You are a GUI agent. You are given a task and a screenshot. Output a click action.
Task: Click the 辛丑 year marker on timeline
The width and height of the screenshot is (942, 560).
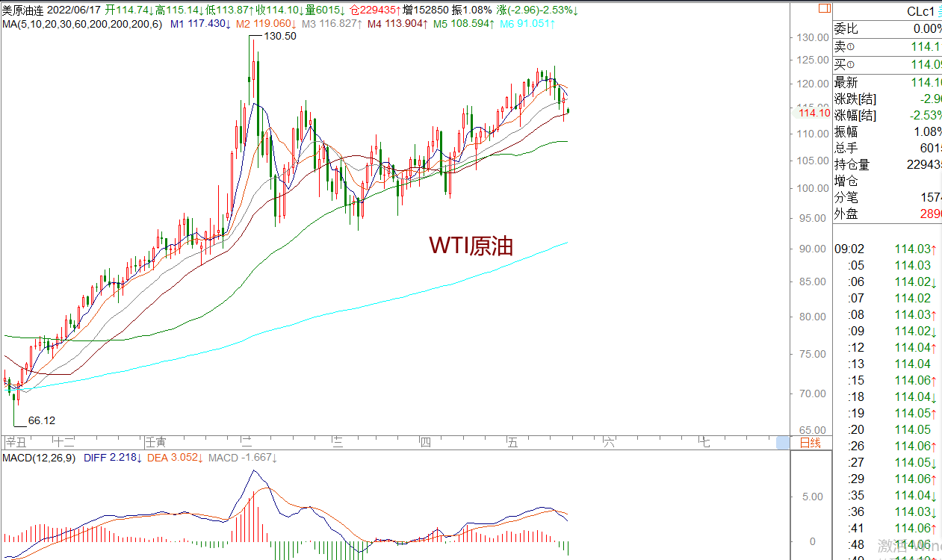[15, 442]
